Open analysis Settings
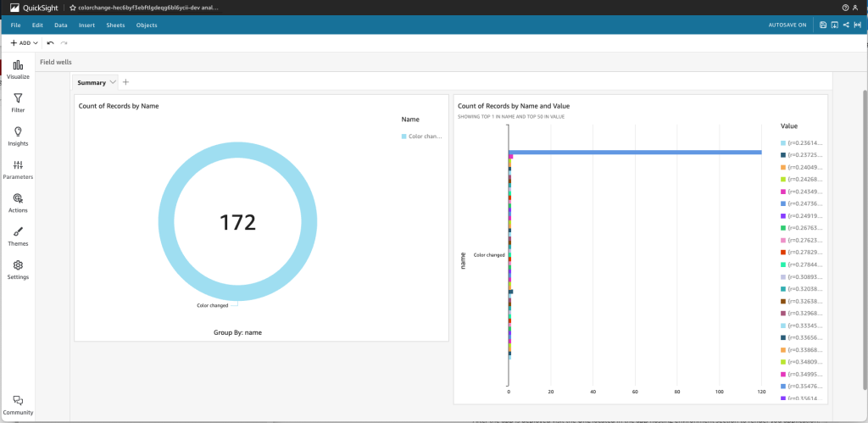This screenshot has width=868, height=423. click(x=18, y=270)
